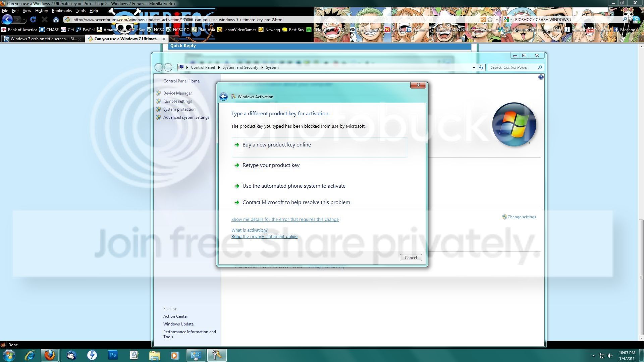Open the Bookmarks menu

[62, 11]
